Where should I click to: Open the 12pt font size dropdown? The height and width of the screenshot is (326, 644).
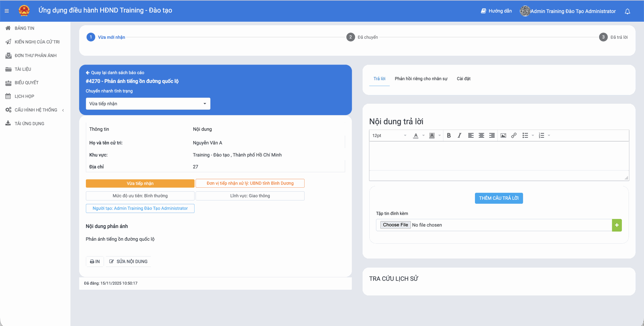(x=389, y=136)
